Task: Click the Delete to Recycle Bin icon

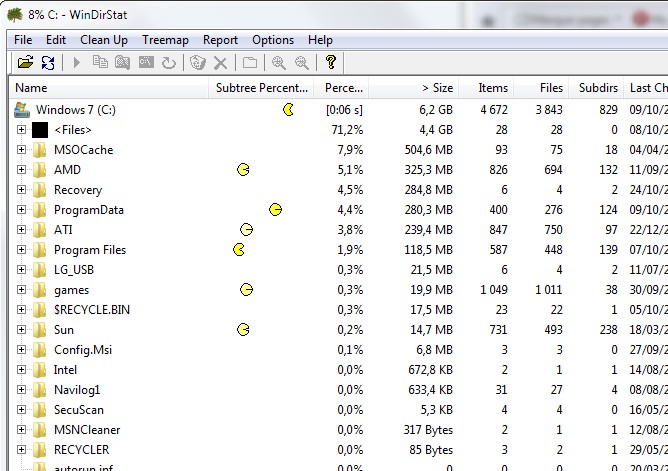Action: (198, 63)
